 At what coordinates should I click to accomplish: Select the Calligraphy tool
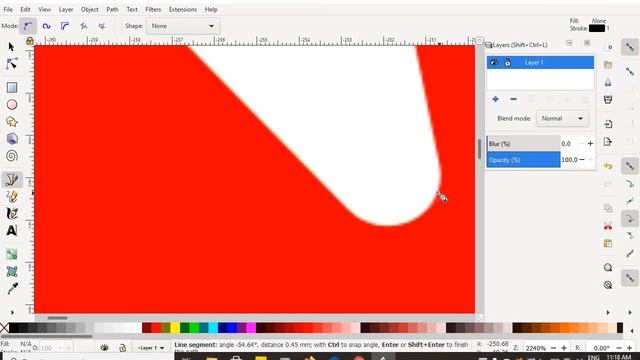pyautogui.click(x=11, y=213)
